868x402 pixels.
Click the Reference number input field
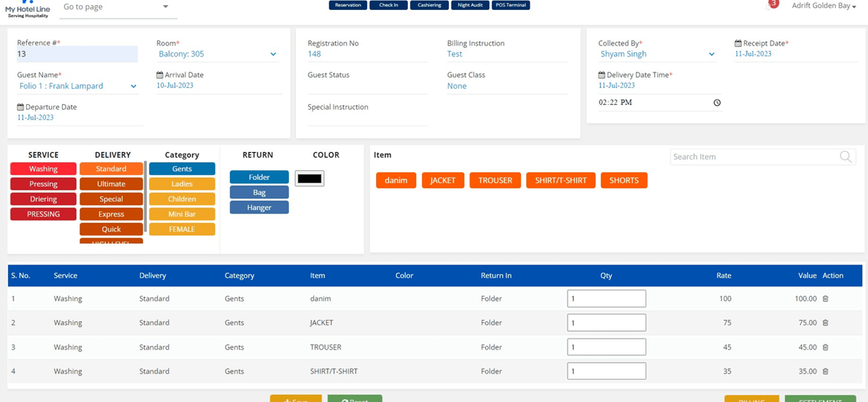pos(77,54)
